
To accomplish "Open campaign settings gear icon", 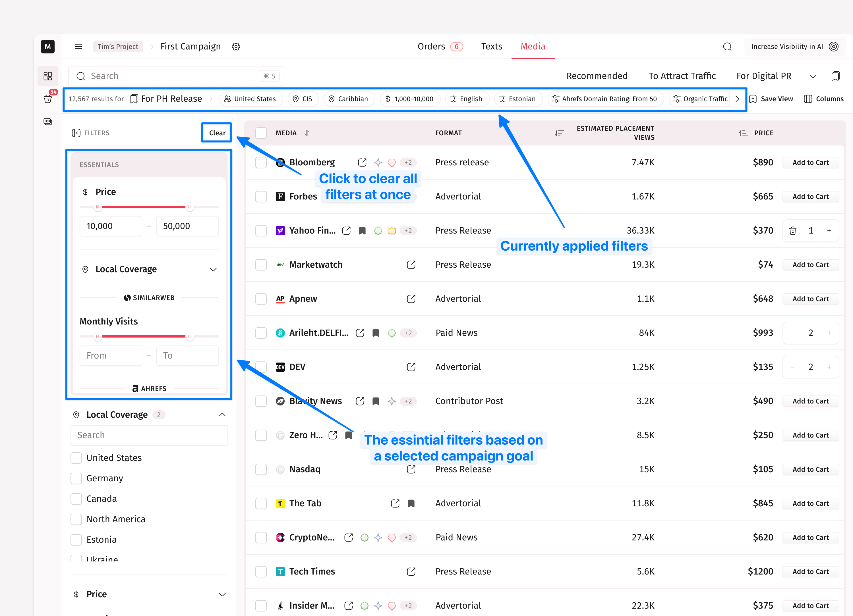I will click(236, 47).
